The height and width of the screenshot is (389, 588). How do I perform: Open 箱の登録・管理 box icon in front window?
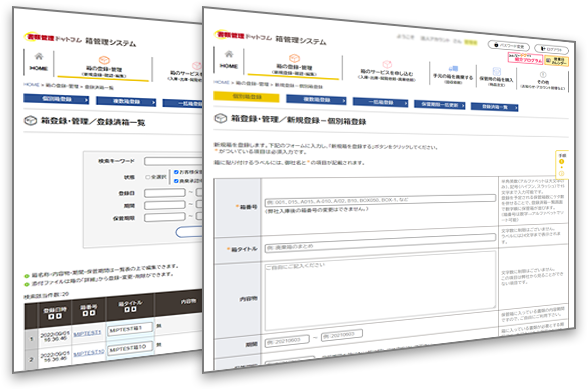[294, 58]
